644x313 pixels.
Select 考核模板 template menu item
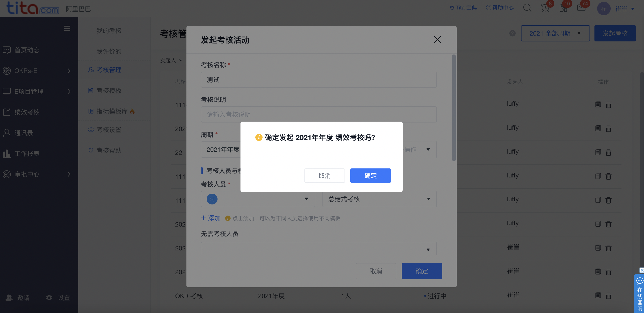(x=109, y=90)
